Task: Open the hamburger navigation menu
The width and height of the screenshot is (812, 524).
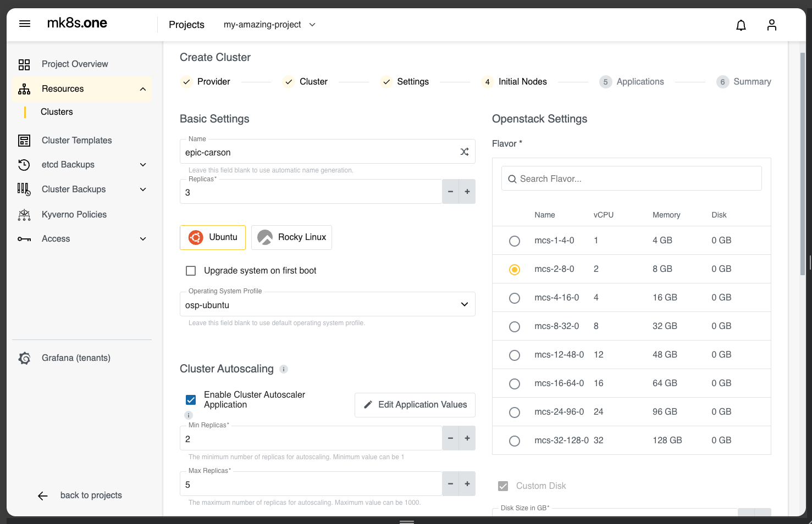Action: tap(24, 23)
